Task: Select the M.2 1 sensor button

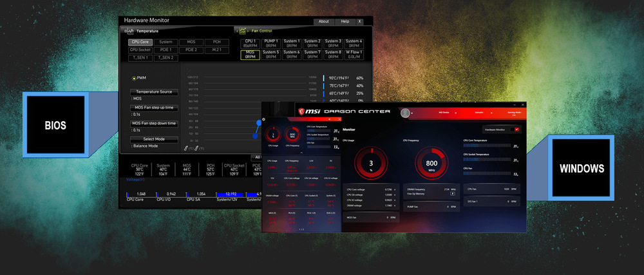Action: pos(217,50)
